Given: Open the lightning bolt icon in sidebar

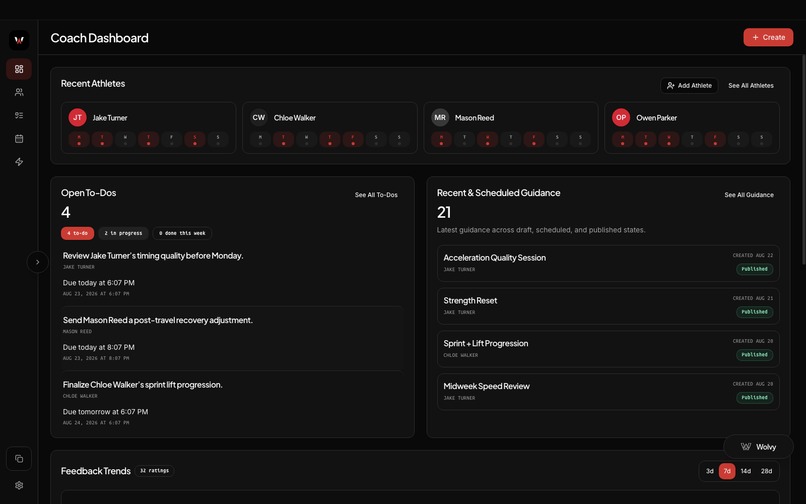Looking at the screenshot, I should (19, 161).
